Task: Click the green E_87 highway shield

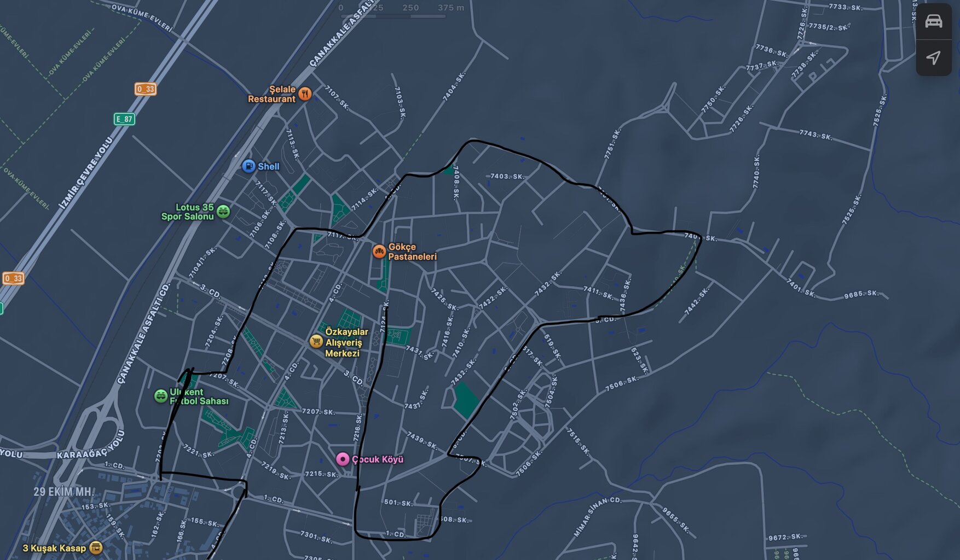Action: click(124, 119)
